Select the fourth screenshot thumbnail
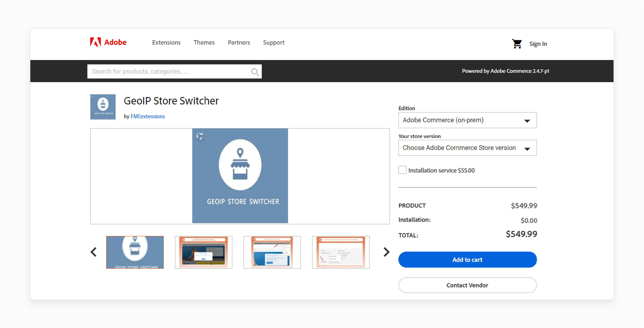This screenshot has height=328, width=644. (x=341, y=252)
